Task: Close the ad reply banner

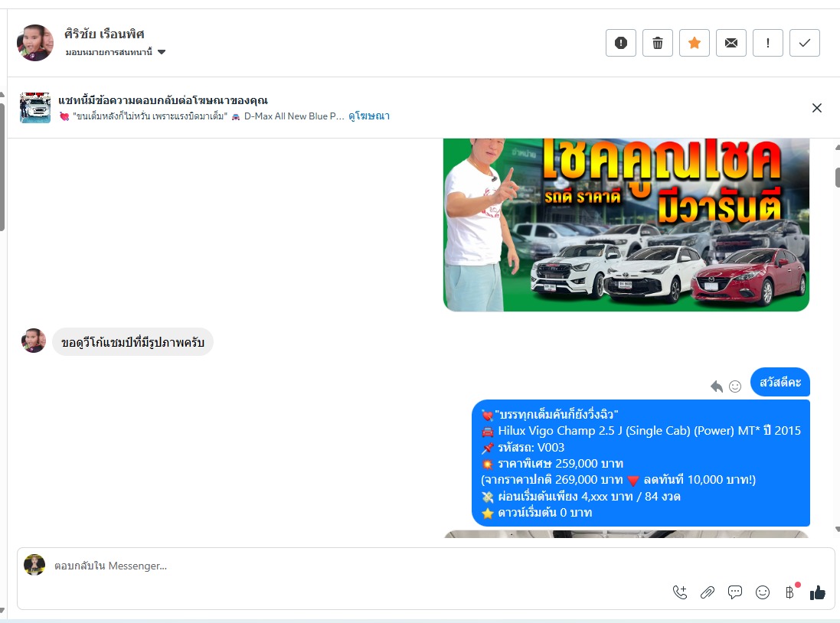Action: click(817, 108)
